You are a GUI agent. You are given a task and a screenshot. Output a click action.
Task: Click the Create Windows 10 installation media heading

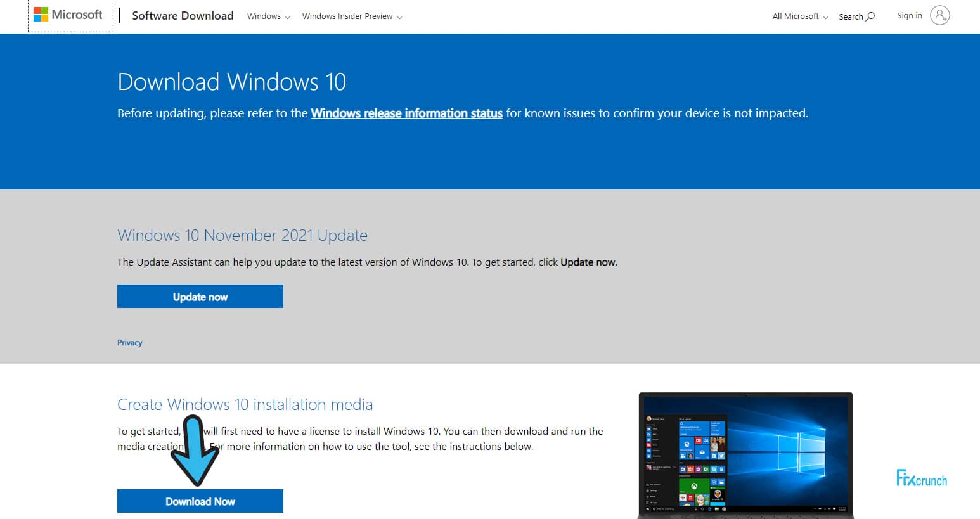pyautogui.click(x=245, y=404)
